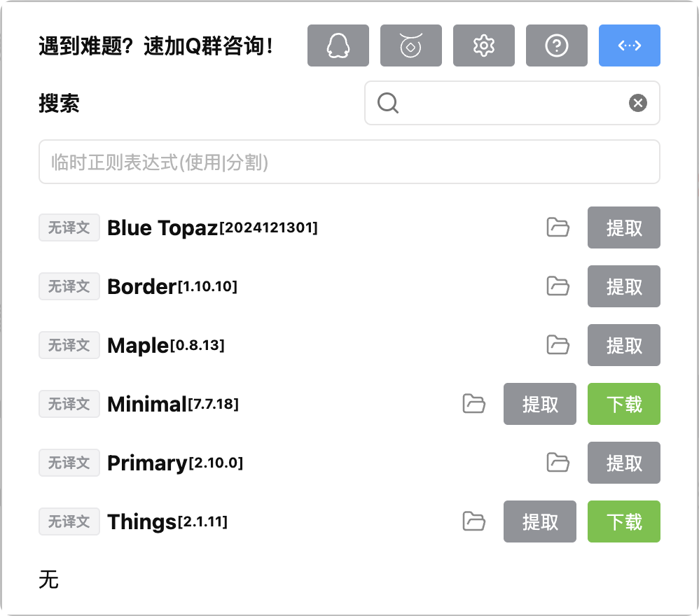
Task: Click green 下载 button for Things
Action: (x=623, y=521)
